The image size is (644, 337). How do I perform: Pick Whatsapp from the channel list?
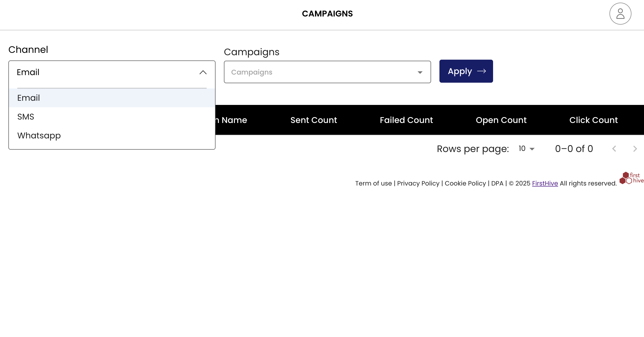pyautogui.click(x=39, y=136)
